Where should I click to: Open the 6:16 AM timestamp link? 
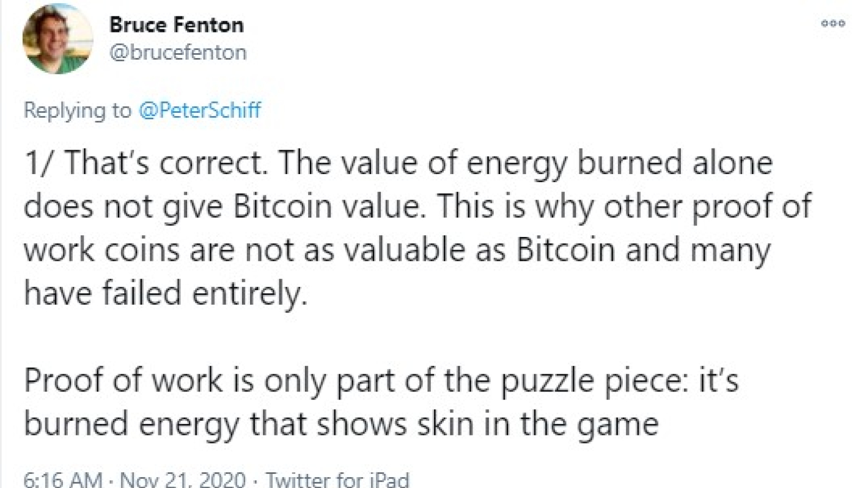click(63, 479)
